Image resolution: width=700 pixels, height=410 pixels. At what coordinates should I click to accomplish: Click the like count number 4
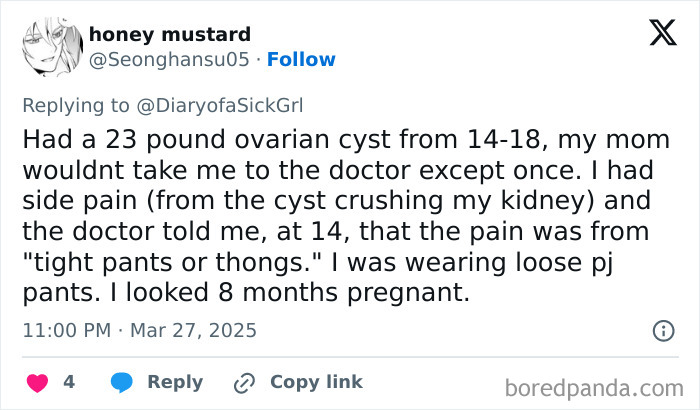69,383
